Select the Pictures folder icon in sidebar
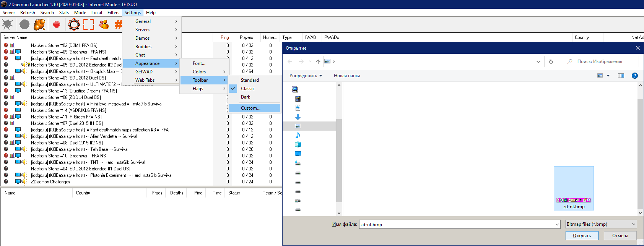 (x=298, y=126)
